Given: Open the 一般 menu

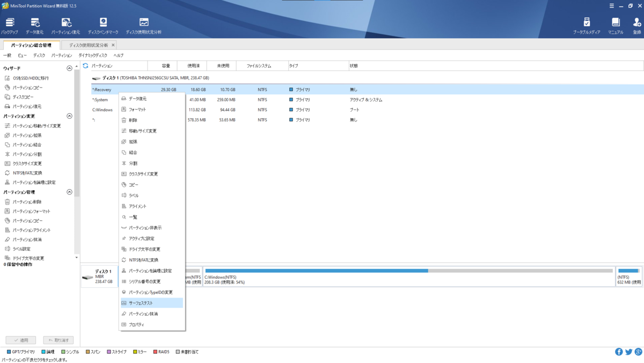Looking at the screenshot, I should [7, 55].
